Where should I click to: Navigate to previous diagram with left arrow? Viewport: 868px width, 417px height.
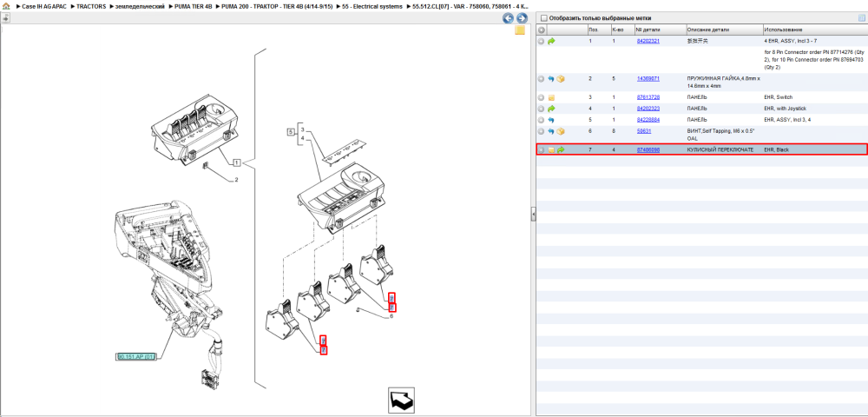(x=508, y=18)
